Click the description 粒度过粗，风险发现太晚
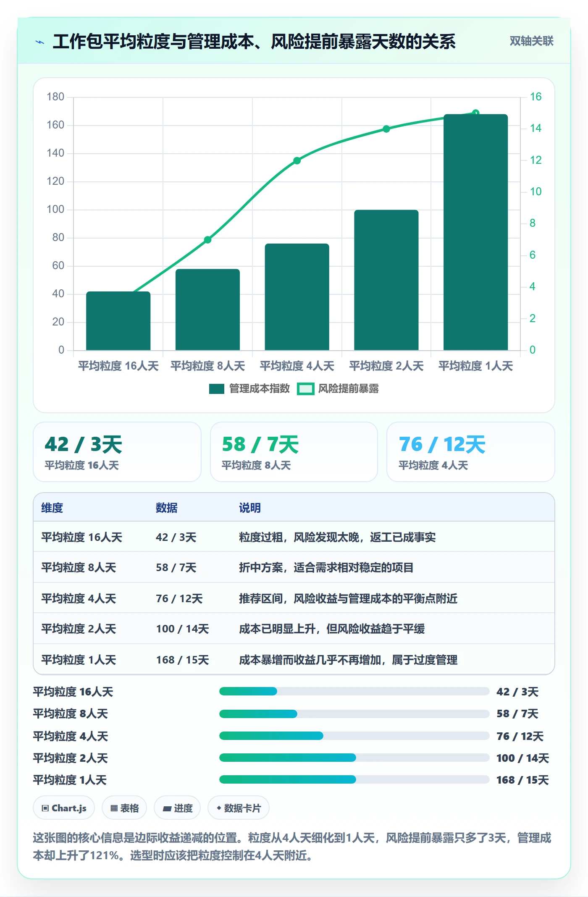The width and height of the screenshot is (588, 897). pyautogui.click(x=337, y=537)
